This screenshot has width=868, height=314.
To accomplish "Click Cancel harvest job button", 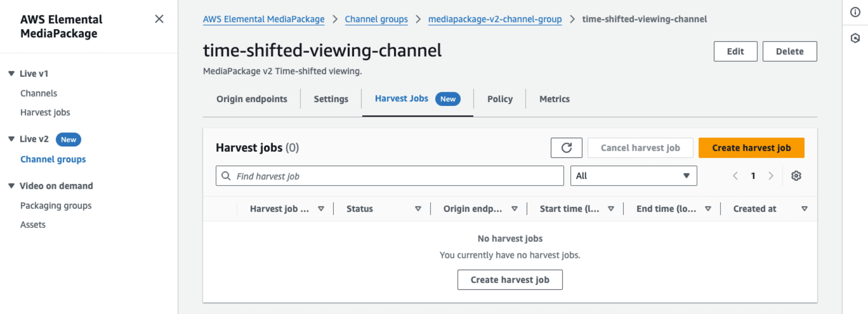I will tap(640, 148).
